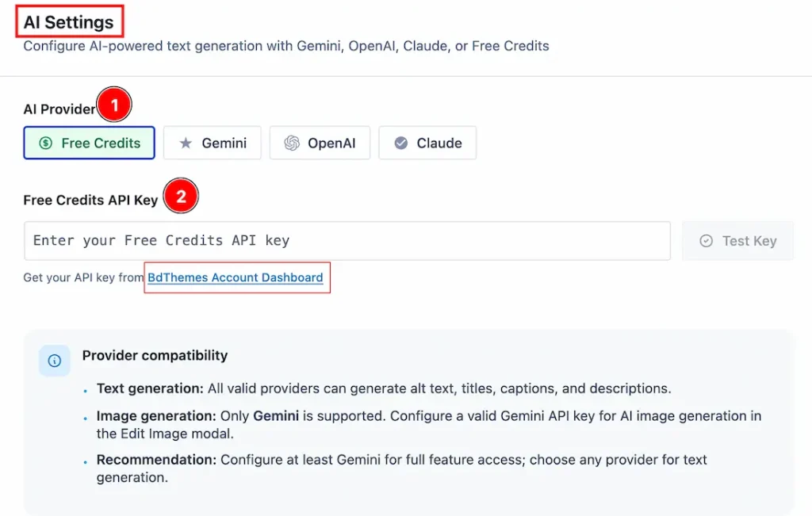Screen dimensions: 812x516
Task: Click the 'Provider compatibility' heading
Action: tap(155, 356)
